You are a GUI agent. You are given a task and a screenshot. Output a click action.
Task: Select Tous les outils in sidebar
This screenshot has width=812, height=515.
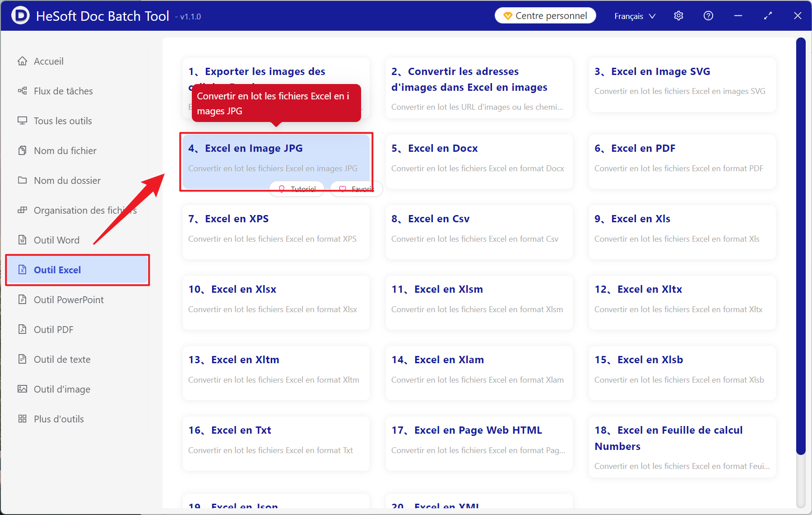(x=77, y=121)
